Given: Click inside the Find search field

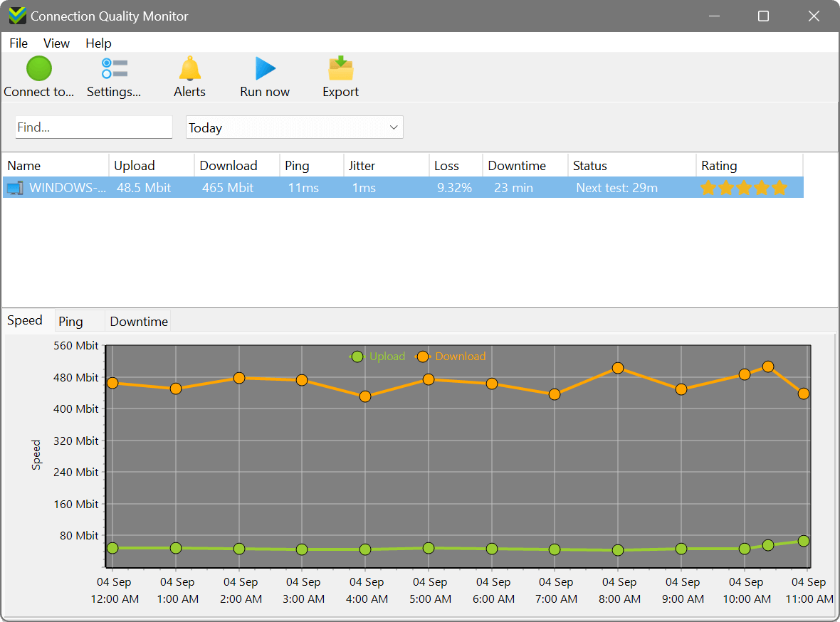Looking at the screenshot, I should [93, 127].
